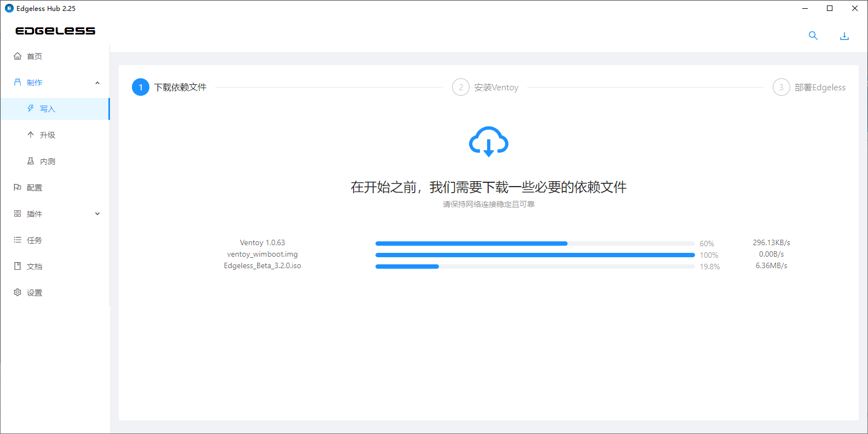Image resolution: width=868 pixels, height=434 pixels.
Task: Close the Edgeless Hub window
Action: (x=855, y=8)
